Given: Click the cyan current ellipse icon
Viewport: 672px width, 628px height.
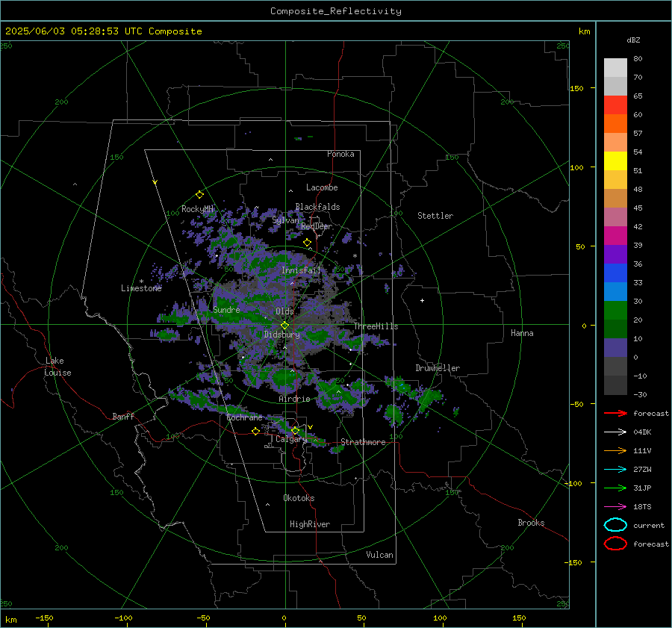Looking at the screenshot, I should click(x=615, y=525).
